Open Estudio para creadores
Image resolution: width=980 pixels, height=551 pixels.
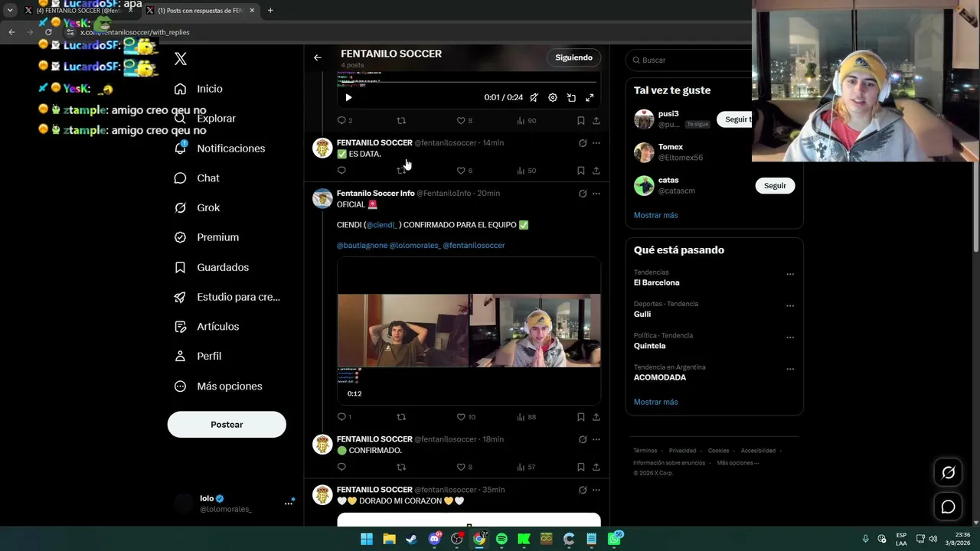227,297
